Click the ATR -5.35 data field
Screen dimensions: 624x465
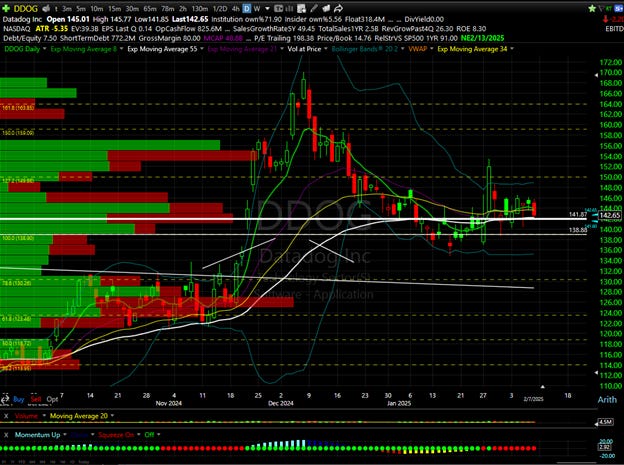[52, 29]
